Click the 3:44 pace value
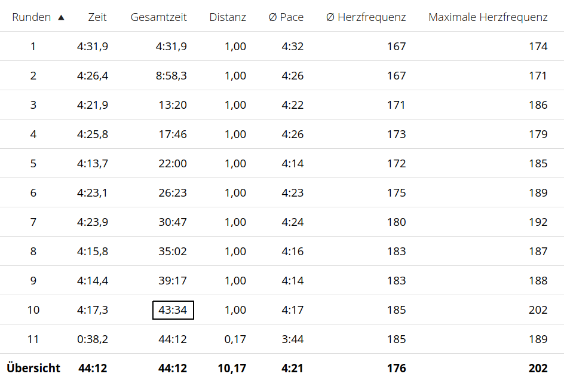Screen dimensions: 564x392 pyautogui.click(x=292, y=339)
